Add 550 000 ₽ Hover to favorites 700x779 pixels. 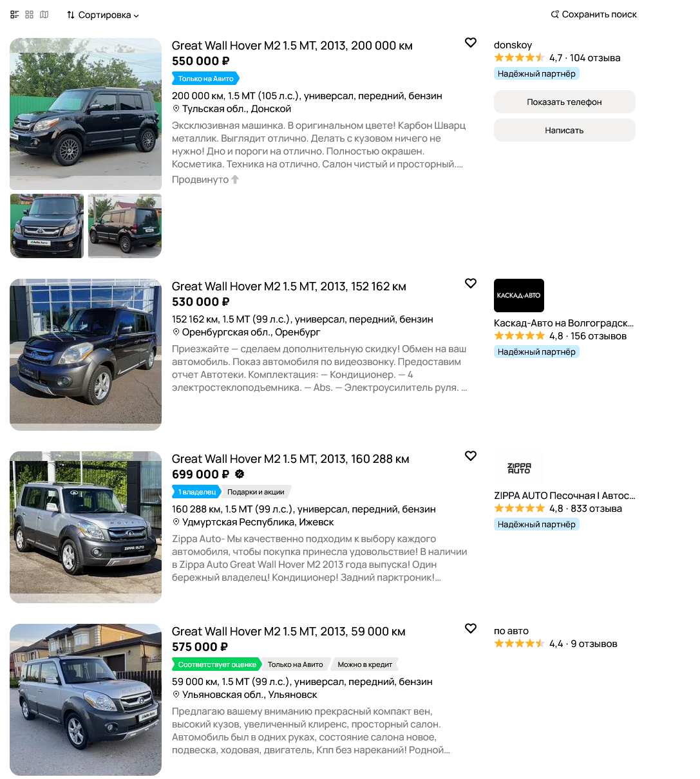[471, 42]
